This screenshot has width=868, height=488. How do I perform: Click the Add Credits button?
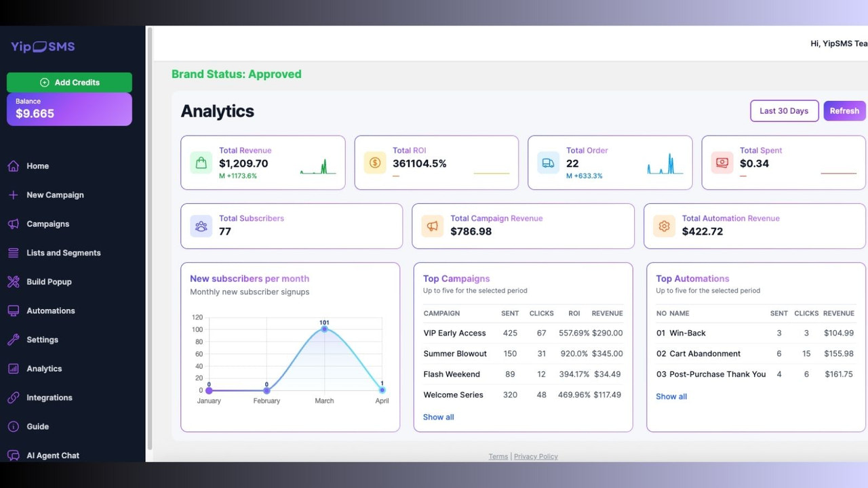tap(69, 82)
